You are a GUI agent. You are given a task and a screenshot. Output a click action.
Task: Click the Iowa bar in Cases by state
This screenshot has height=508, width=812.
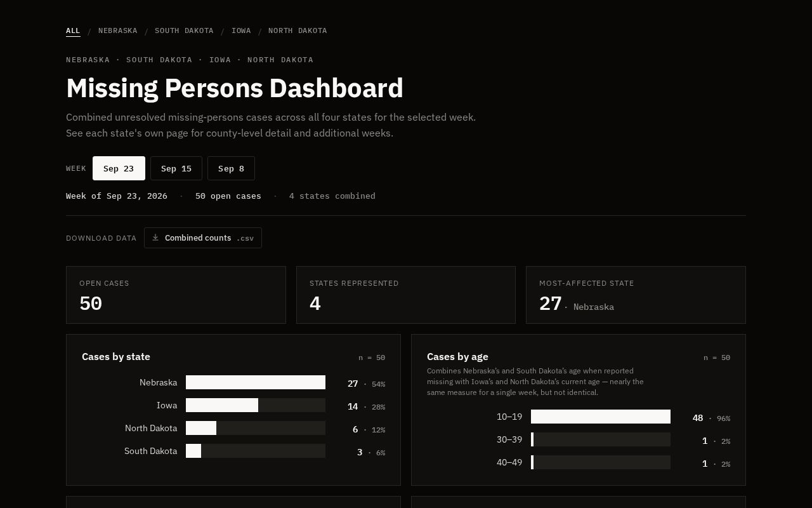256,405
